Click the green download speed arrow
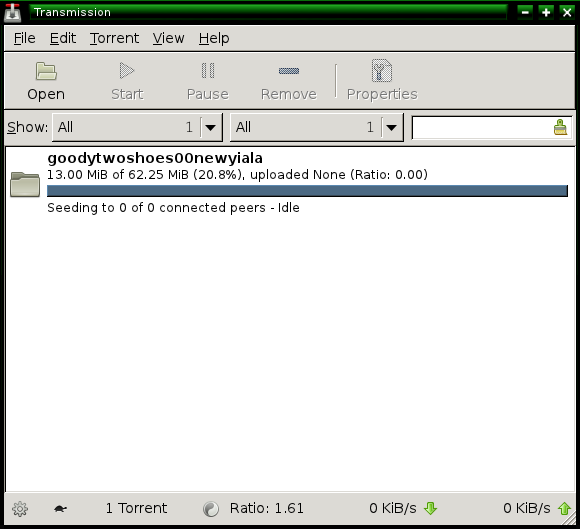 [430, 508]
